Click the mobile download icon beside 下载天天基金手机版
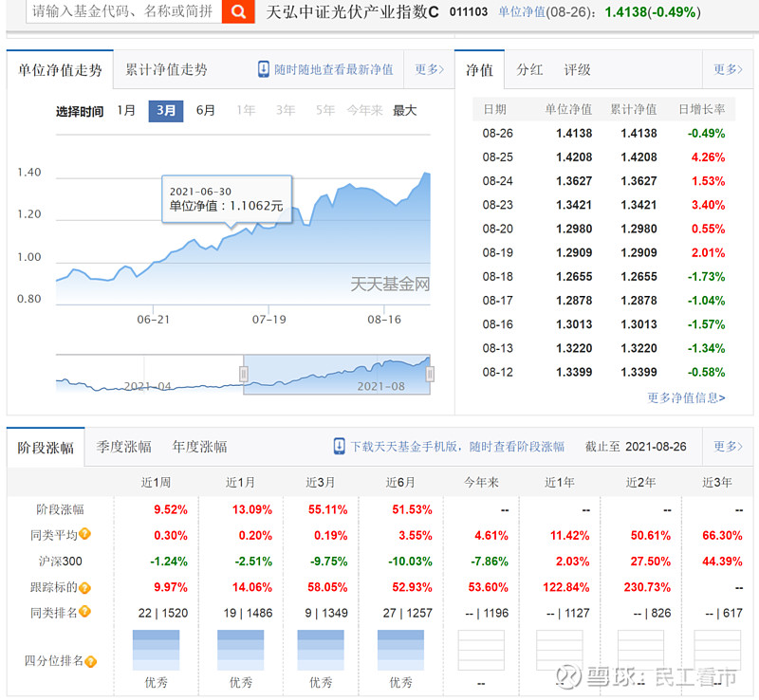This screenshot has height=700, width=759. tap(340, 447)
